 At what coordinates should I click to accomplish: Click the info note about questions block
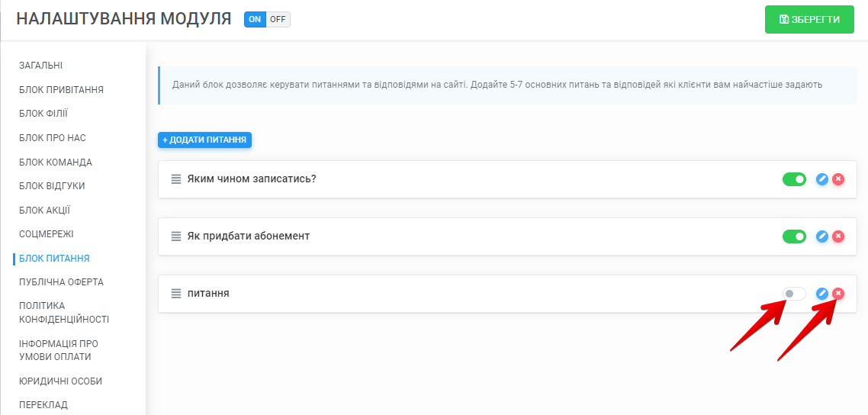click(508, 85)
